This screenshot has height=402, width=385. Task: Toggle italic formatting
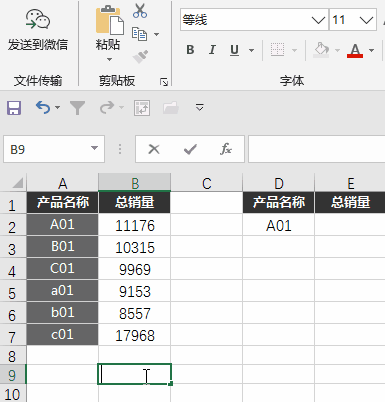click(x=212, y=50)
